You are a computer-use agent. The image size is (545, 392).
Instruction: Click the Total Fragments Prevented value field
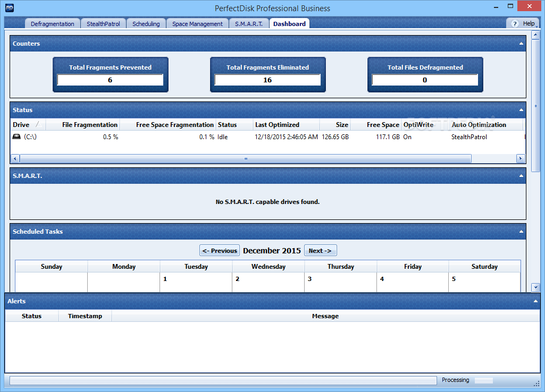point(110,80)
